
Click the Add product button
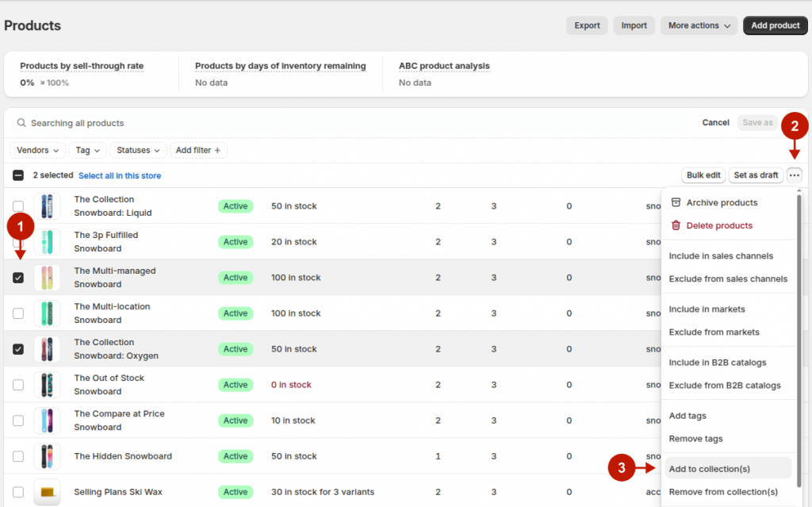click(x=775, y=25)
